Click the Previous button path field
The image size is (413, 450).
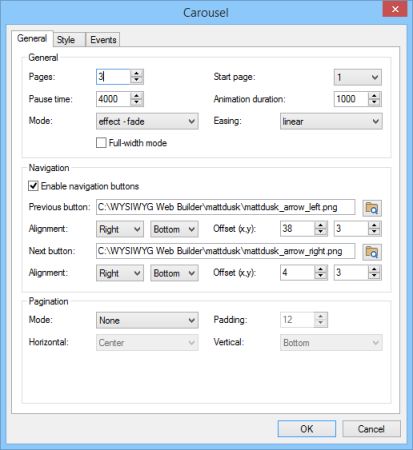tap(225, 207)
